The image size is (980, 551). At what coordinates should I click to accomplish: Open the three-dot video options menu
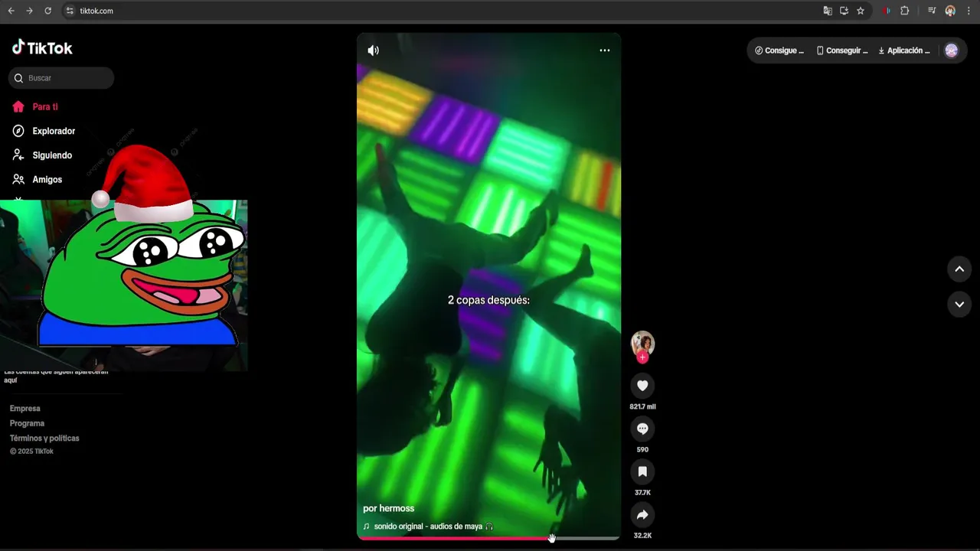(604, 51)
